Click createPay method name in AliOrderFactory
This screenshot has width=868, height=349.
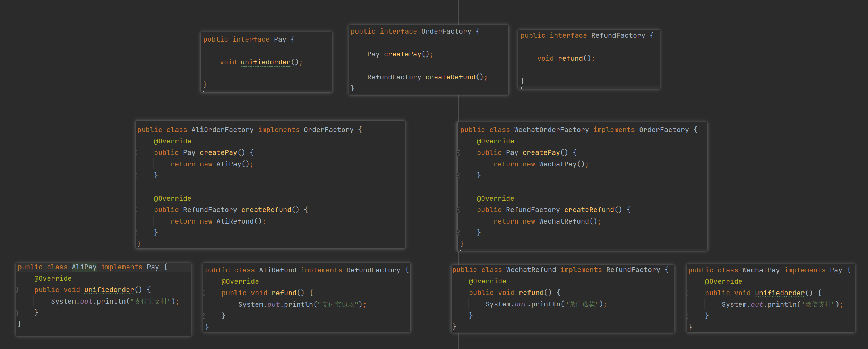[x=218, y=153]
